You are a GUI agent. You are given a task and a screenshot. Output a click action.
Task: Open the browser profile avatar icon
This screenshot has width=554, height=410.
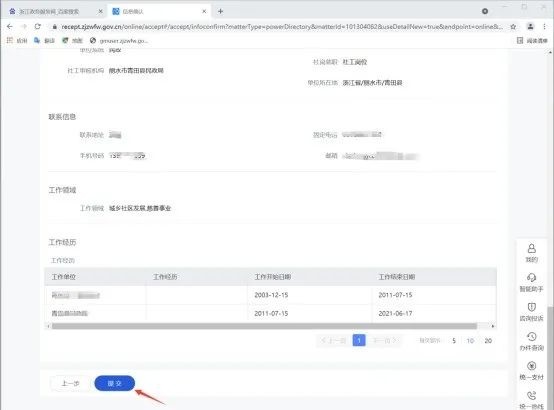530,27
